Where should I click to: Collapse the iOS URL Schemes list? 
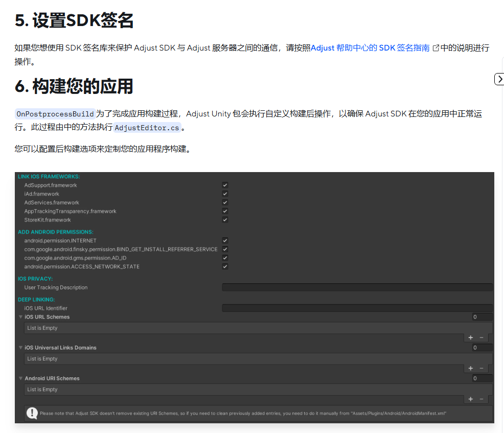click(21, 317)
